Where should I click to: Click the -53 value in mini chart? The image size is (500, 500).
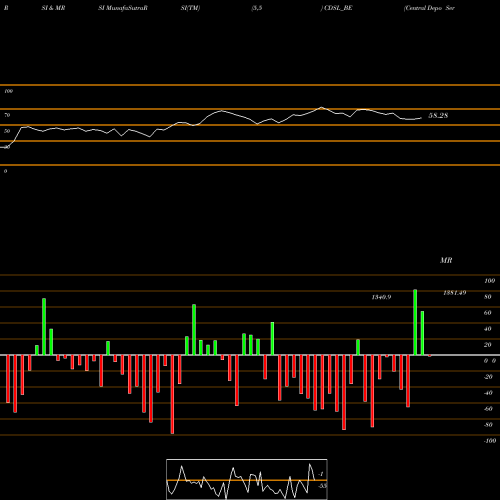tap(322, 486)
